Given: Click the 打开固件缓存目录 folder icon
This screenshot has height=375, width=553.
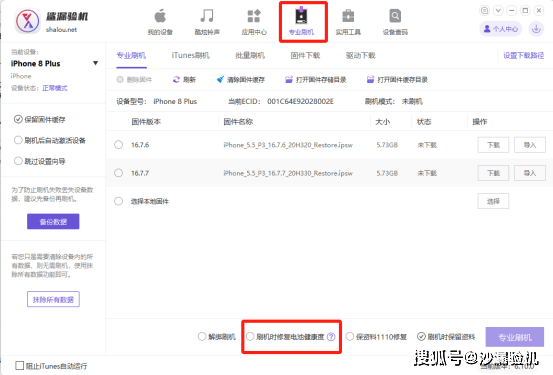Looking at the screenshot, I should (x=370, y=80).
